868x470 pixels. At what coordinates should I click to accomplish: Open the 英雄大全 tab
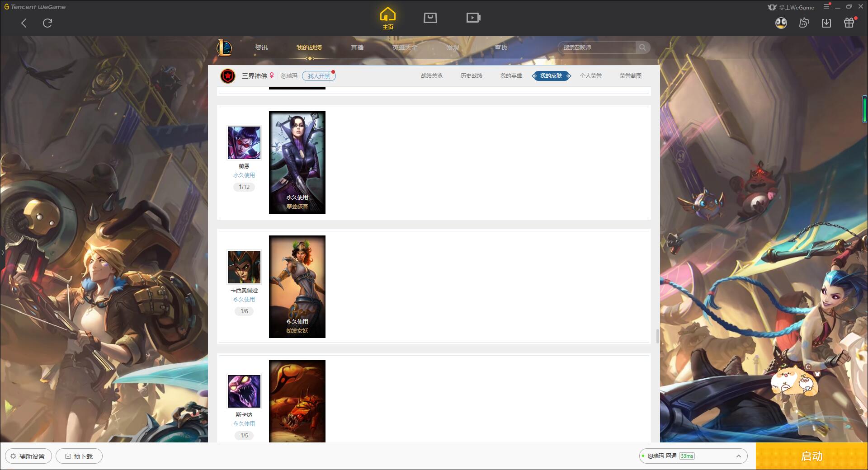coord(405,47)
